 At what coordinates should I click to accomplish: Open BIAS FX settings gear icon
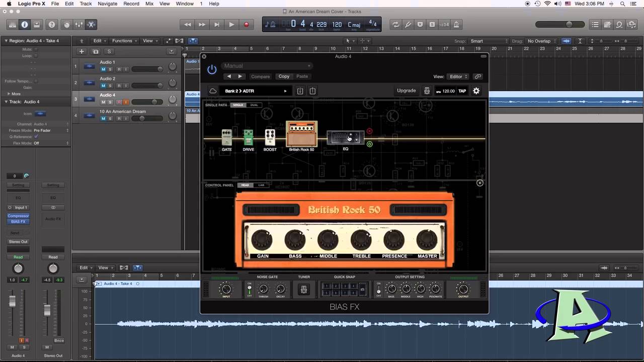point(476,91)
